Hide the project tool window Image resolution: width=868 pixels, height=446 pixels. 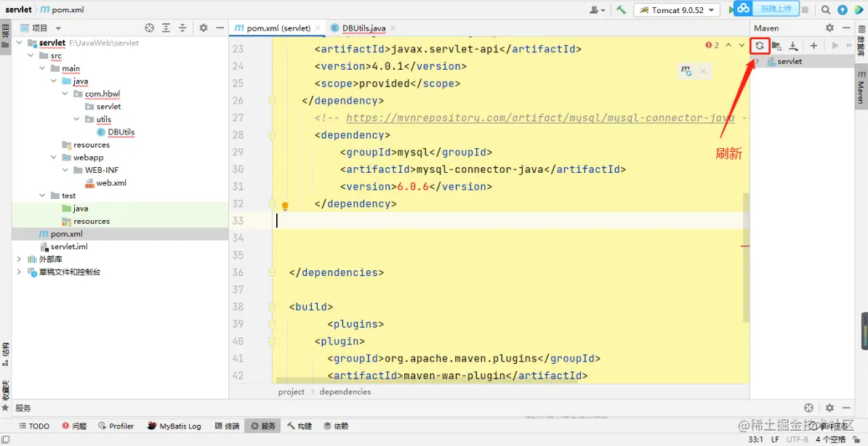pyautogui.click(x=220, y=28)
